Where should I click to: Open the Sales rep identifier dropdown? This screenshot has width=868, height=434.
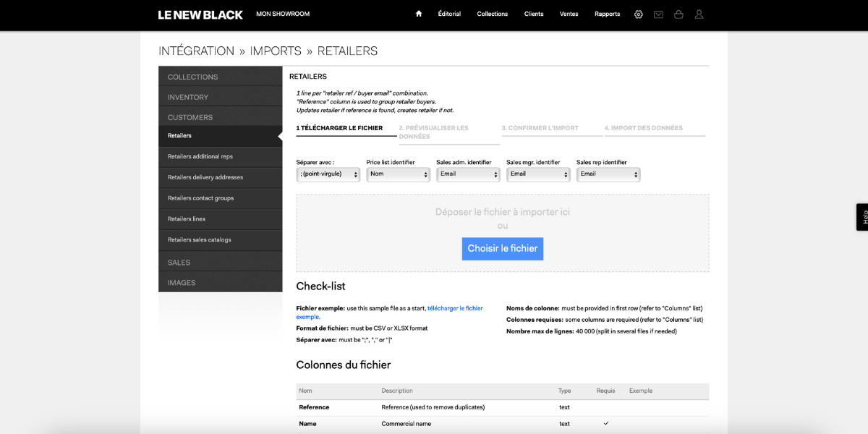[x=608, y=174]
